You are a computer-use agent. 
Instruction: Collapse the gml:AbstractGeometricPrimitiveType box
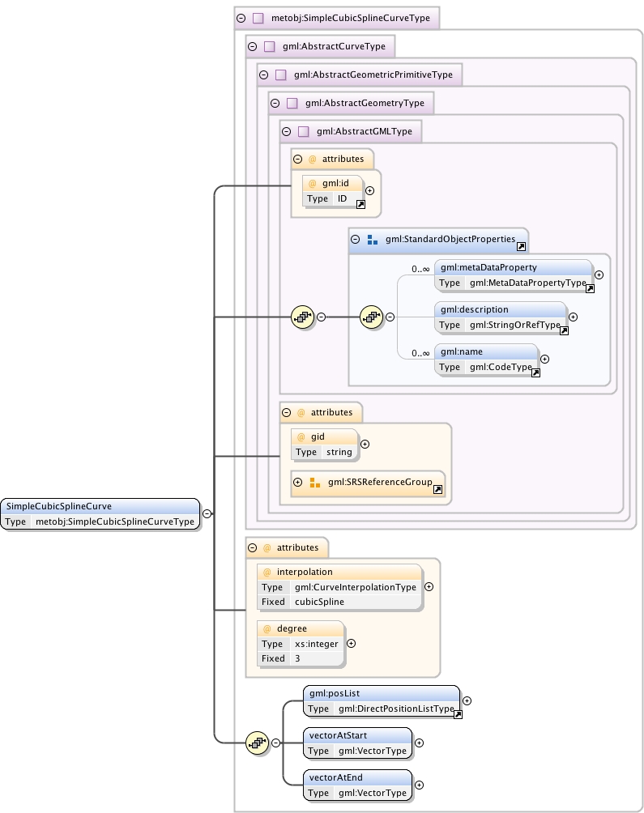[x=264, y=75]
